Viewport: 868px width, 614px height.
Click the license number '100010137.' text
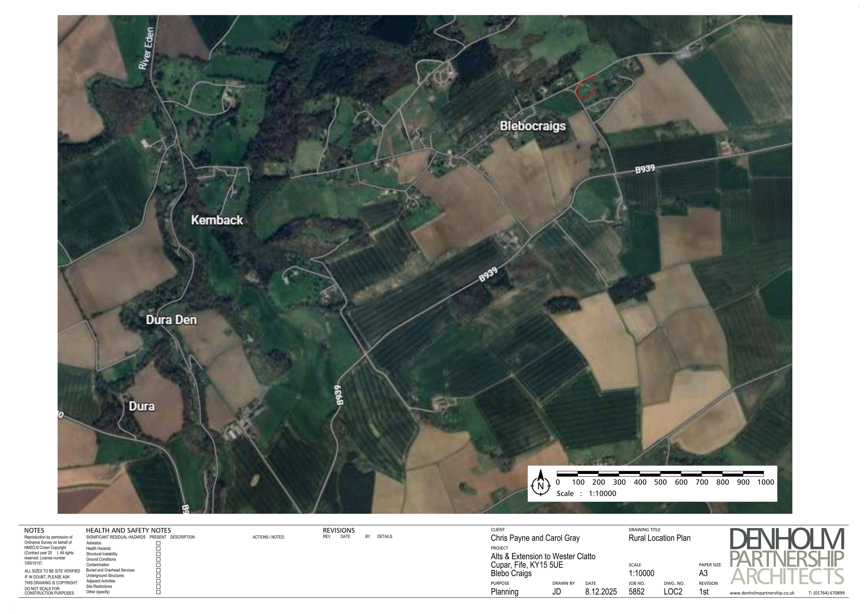[x=34, y=563]
